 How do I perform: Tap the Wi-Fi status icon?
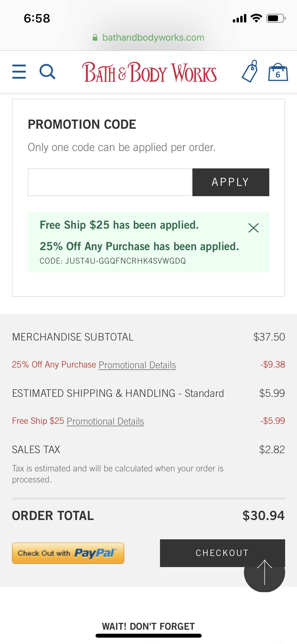256,18
